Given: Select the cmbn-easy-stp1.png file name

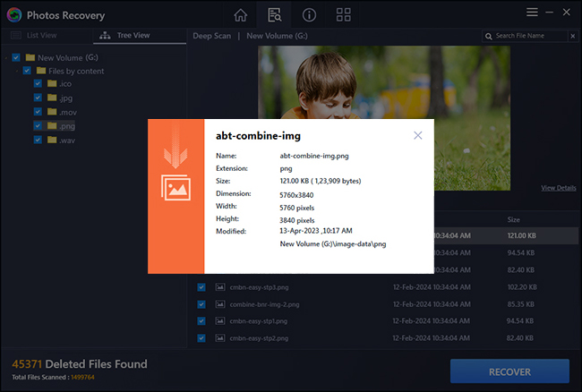Looking at the screenshot, I should click(x=259, y=321).
